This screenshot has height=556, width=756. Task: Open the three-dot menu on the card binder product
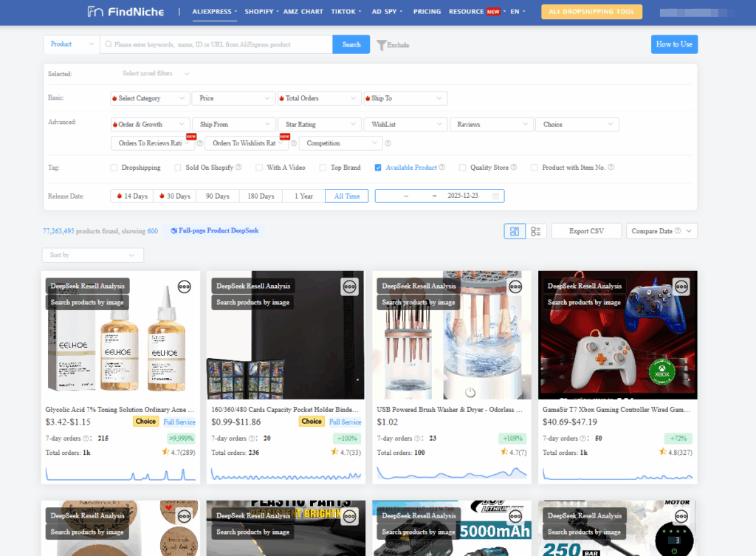[x=348, y=286]
